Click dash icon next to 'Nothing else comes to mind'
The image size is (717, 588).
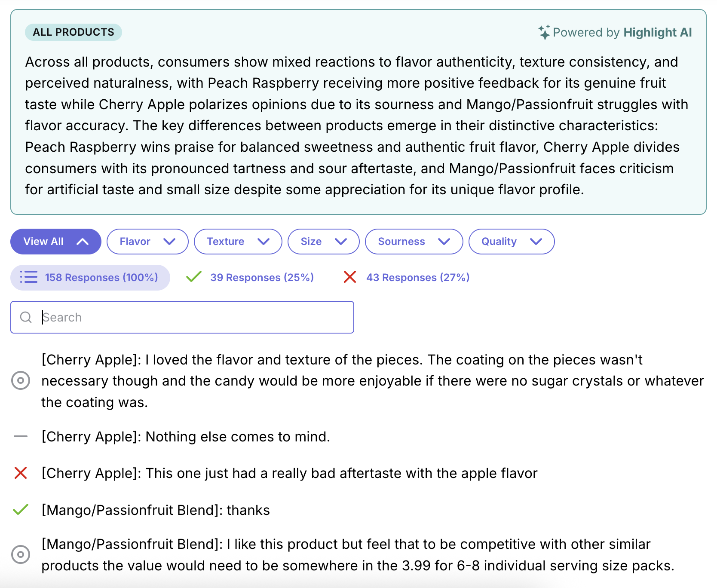click(21, 436)
